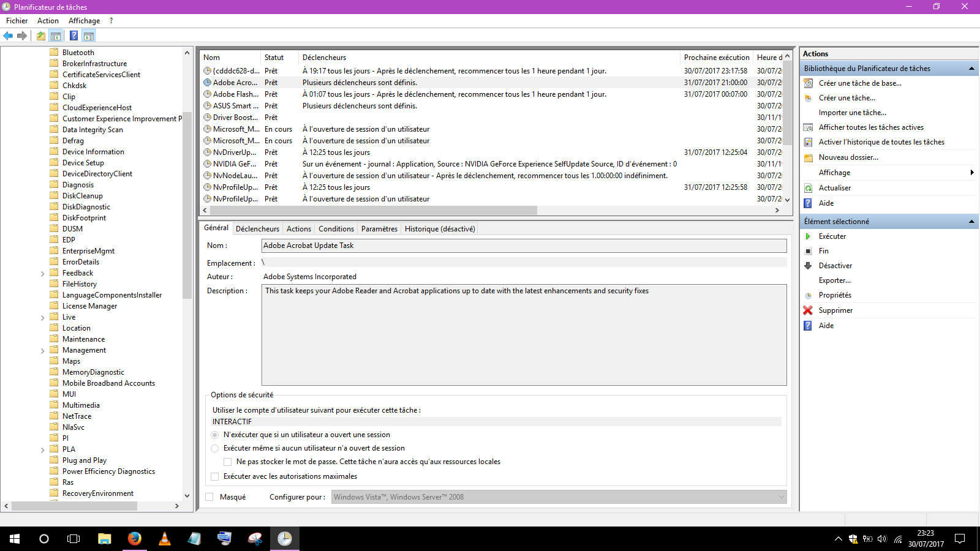This screenshot has height=551, width=980.
Task: Select the DiskCleanup folder in tree
Action: pyautogui.click(x=82, y=196)
